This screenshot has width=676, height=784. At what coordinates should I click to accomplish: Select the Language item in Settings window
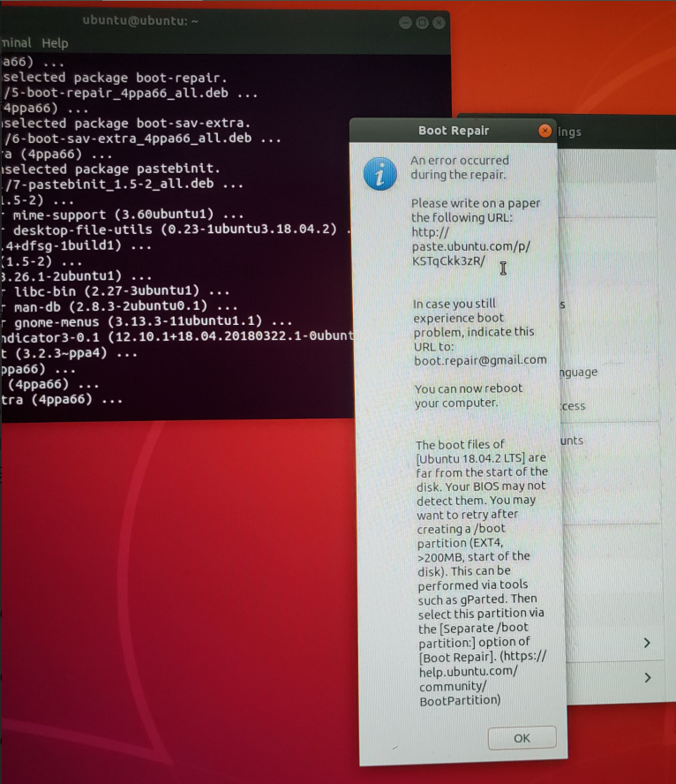point(578,373)
